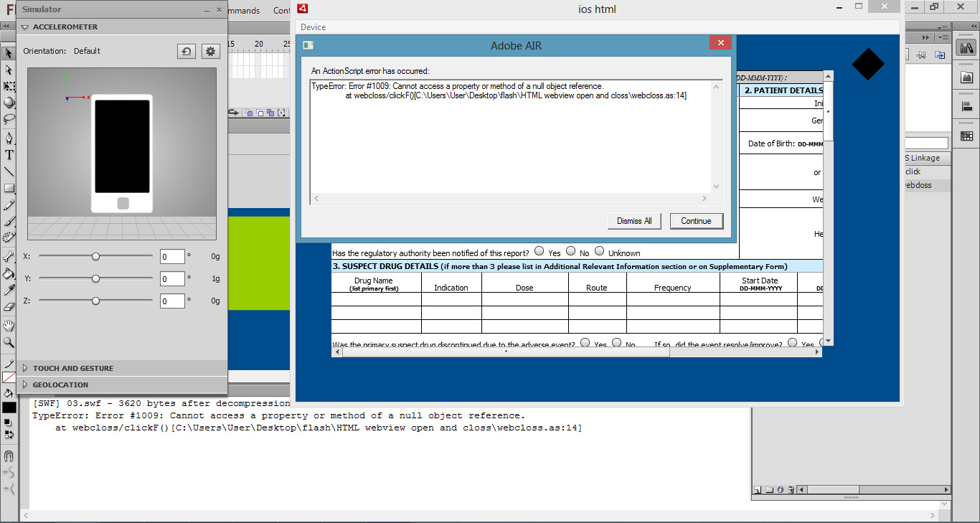Viewport: 980px width, 523px height.
Task: Select the Pen tool
Action: pos(9,138)
